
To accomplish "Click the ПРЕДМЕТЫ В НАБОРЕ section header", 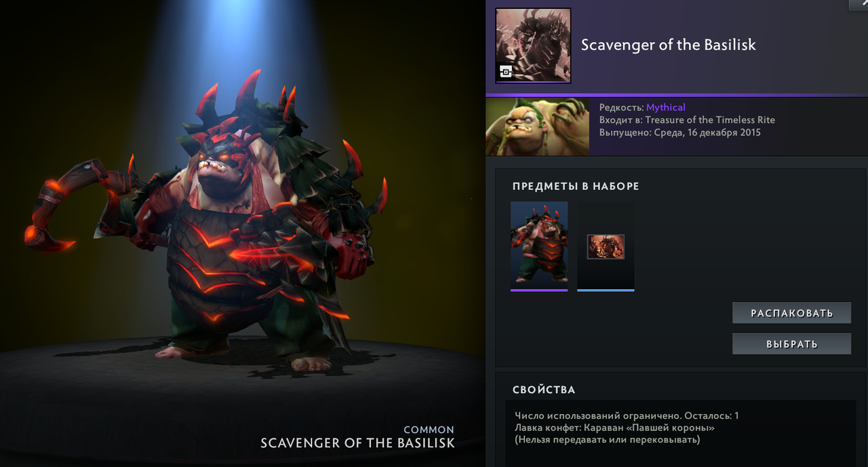I will pos(576,186).
